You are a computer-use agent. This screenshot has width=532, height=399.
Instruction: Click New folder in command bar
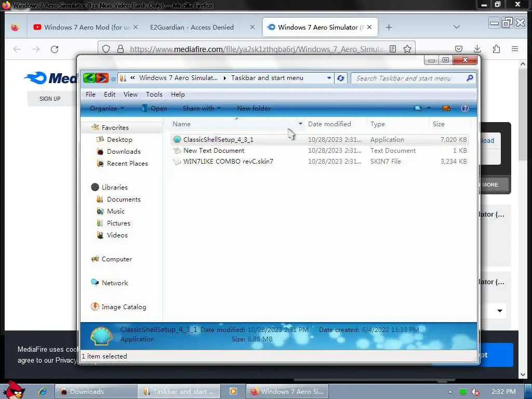coord(254,108)
